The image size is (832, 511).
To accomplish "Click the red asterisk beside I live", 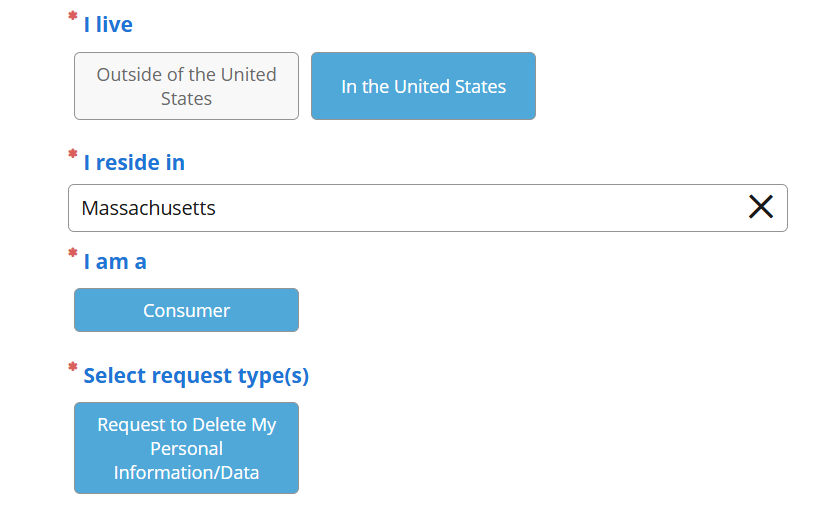I will click(72, 17).
